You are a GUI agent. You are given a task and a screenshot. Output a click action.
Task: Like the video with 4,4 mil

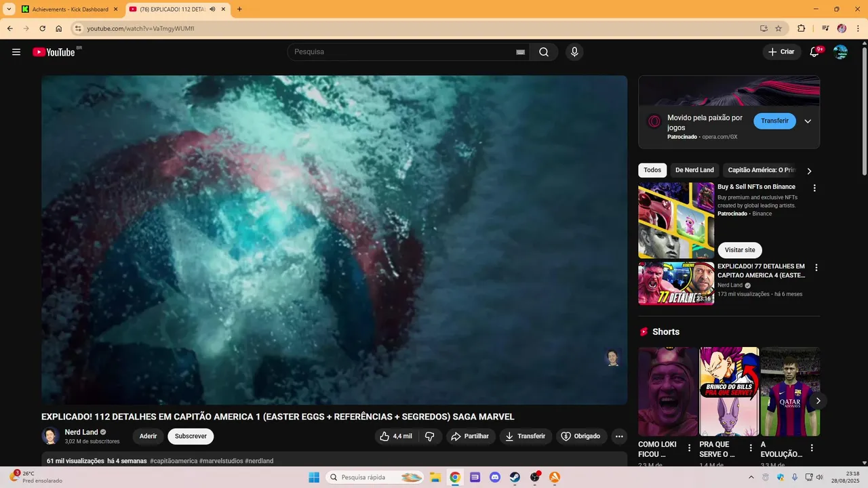(396, 436)
